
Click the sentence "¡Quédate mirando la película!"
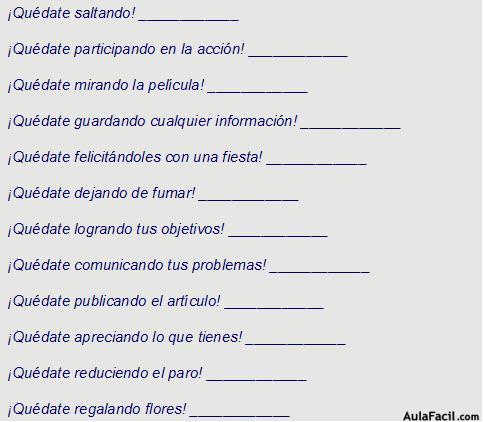tap(106, 86)
